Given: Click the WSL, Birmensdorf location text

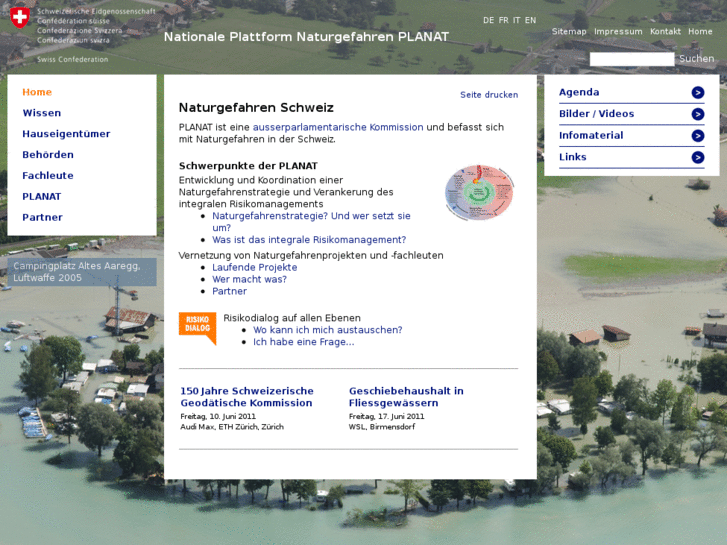Looking at the screenshot, I should [382, 427].
